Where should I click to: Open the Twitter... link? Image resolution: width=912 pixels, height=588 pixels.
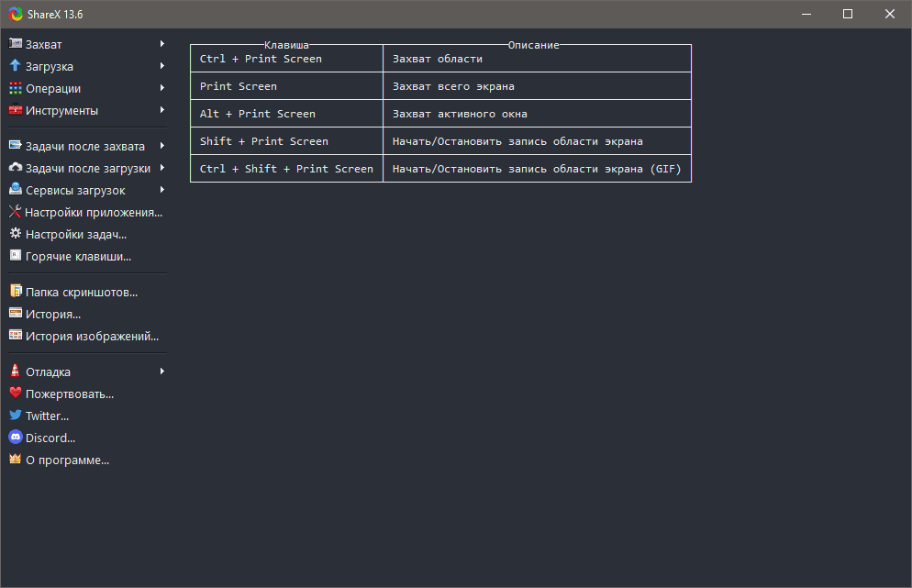pos(87,416)
